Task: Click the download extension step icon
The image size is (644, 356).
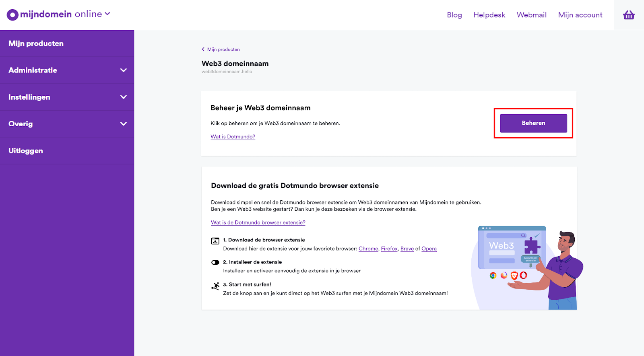Action: click(215, 241)
